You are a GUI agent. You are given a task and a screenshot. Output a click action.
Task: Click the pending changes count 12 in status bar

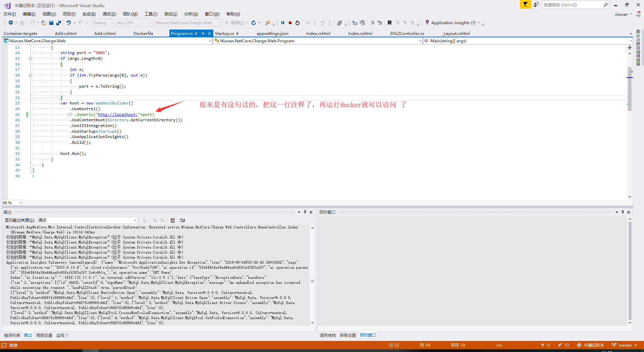(563, 345)
